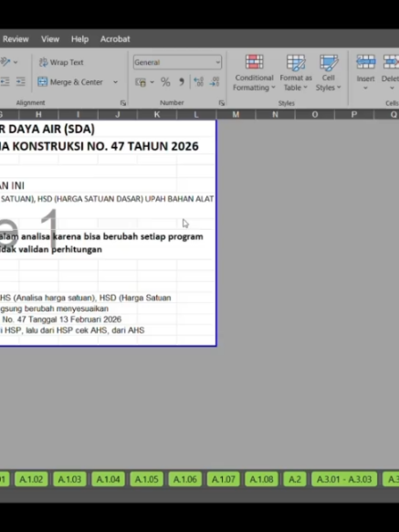
Task: Click Decrease Decimal icon
Action: pyautogui.click(x=215, y=82)
